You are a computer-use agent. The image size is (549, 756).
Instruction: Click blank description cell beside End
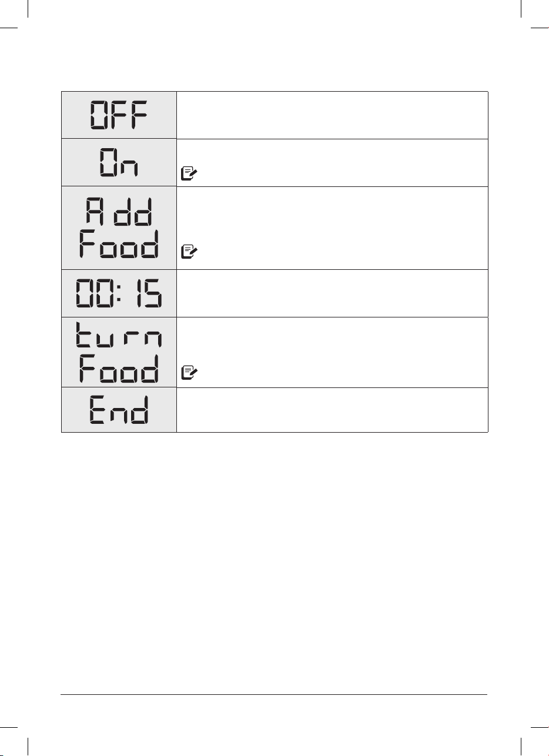click(x=332, y=410)
